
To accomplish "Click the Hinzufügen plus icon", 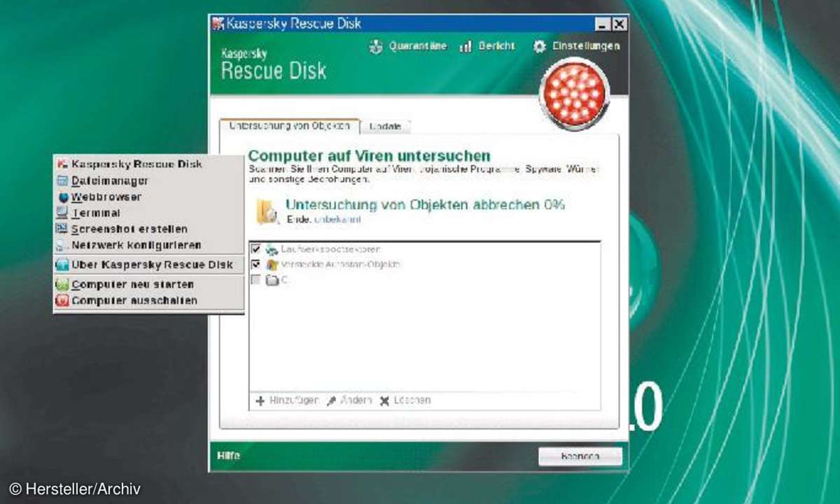I will [x=260, y=401].
